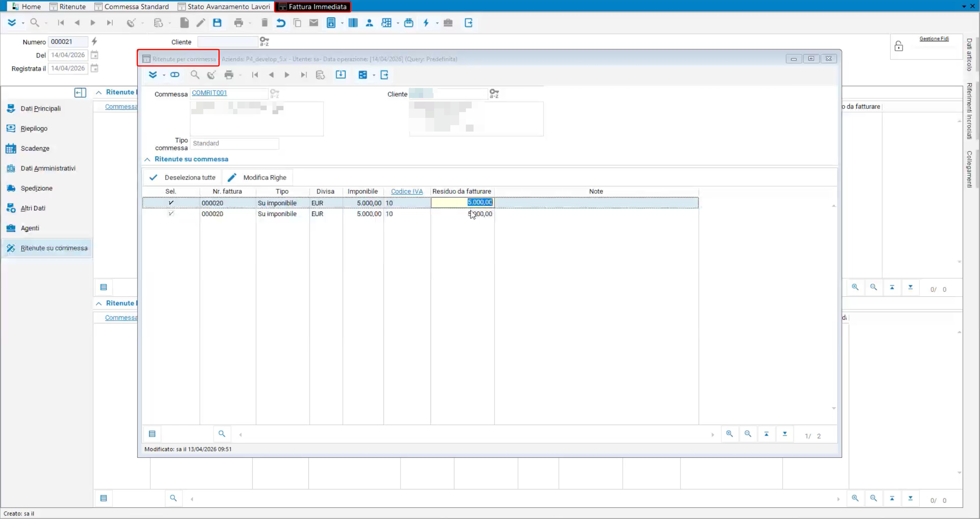Click the database refresh icon in the Ritenute per commessa toolbar
The width and height of the screenshot is (980, 519).
coord(320,75)
